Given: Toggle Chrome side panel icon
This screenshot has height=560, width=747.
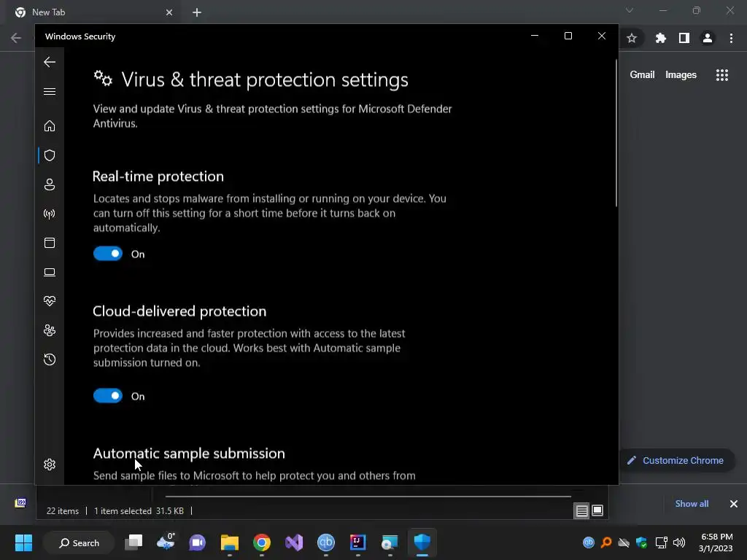Looking at the screenshot, I should click(684, 38).
